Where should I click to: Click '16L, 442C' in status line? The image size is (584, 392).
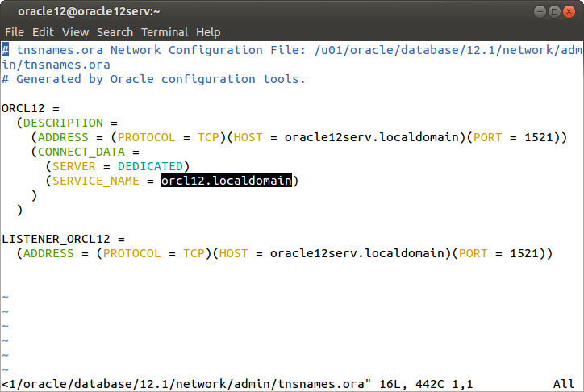411,384
